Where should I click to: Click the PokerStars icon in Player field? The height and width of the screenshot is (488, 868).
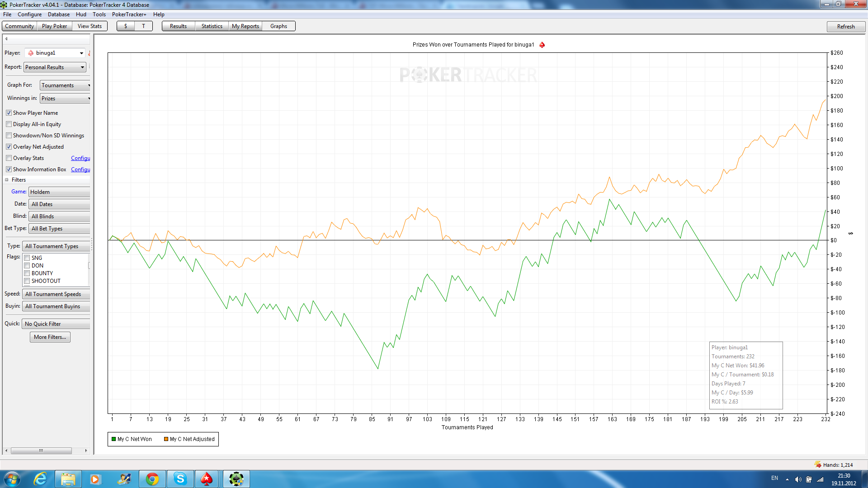tap(31, 53)
